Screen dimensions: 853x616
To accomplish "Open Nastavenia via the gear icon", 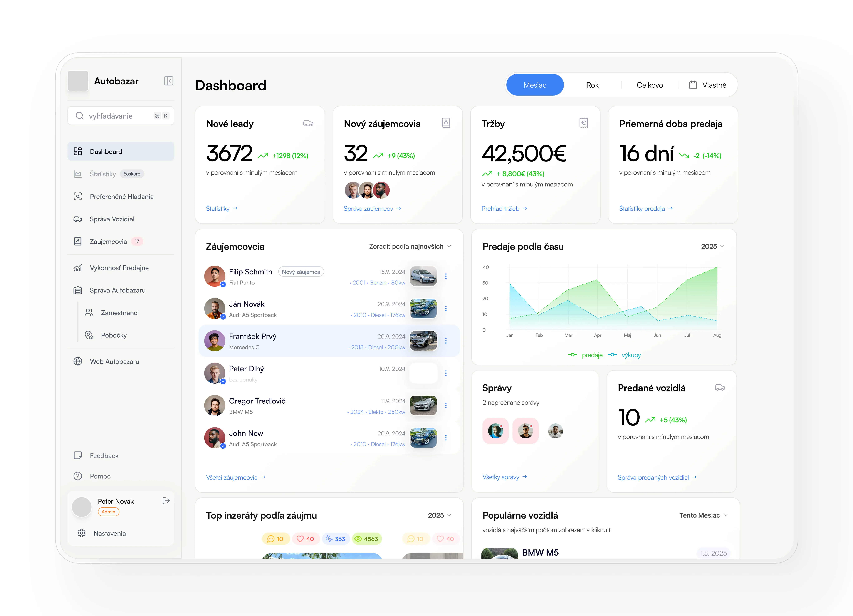I will click(82, 533).
